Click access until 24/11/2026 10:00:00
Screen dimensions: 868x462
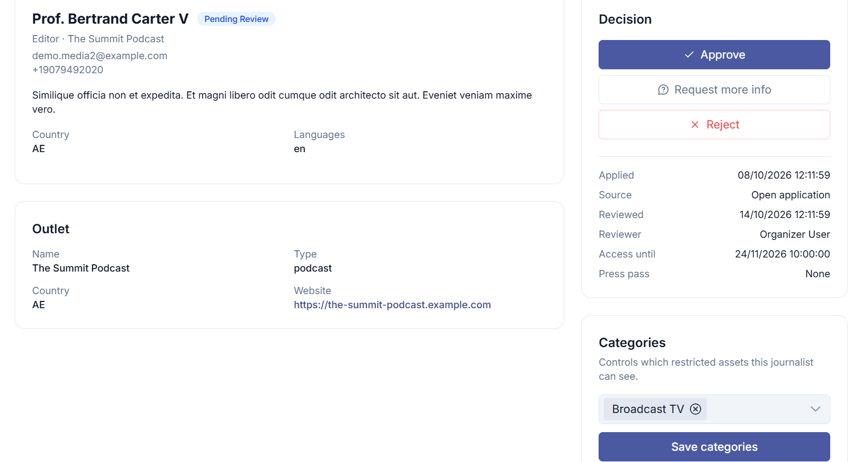(782, 254)
